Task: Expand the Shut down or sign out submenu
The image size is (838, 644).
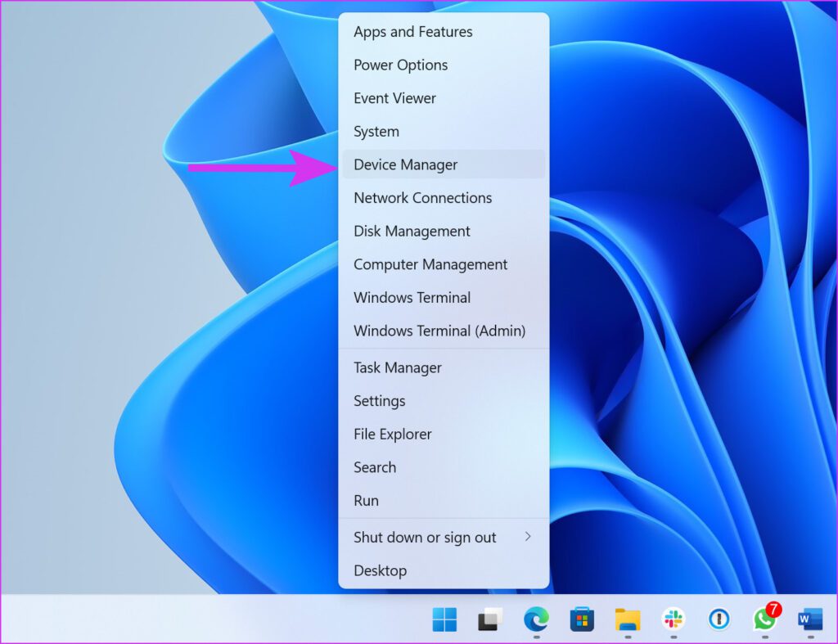Action: tap(425, 538)
